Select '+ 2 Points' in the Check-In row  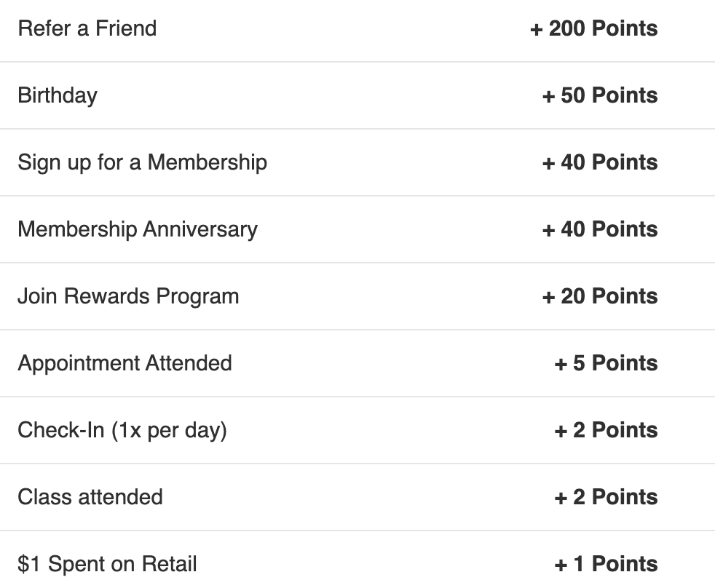click(606, 430)
